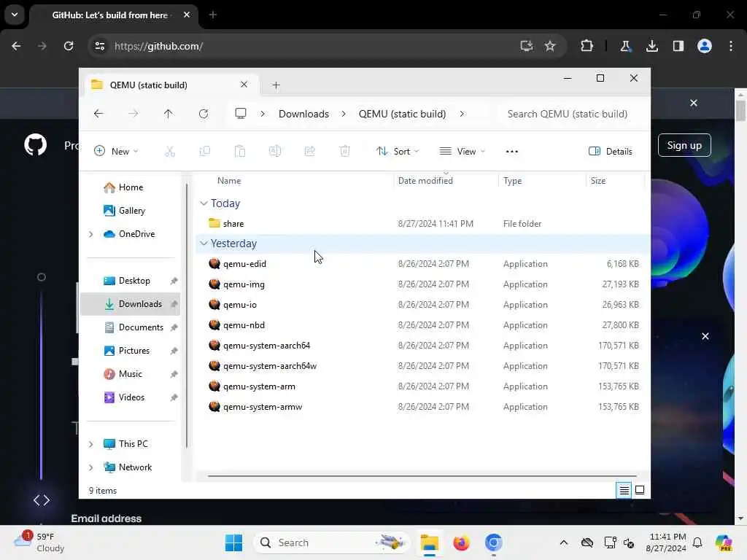Viewport: 747px width, 560px height.
Task: Click the Rename icon in Explorer toolbar
Action: pos(275,152)
